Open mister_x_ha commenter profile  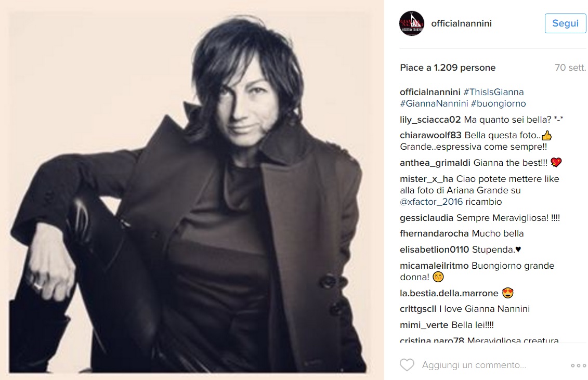pos(426,179)
